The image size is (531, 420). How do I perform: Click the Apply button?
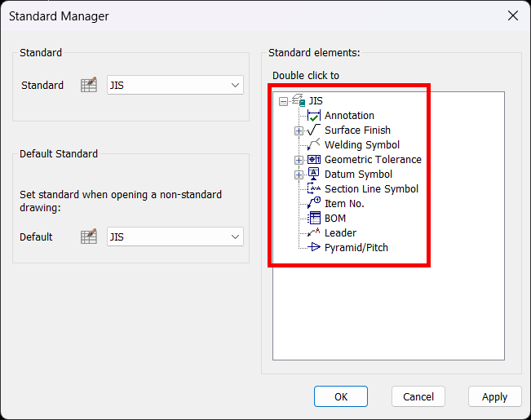[494, 396]
